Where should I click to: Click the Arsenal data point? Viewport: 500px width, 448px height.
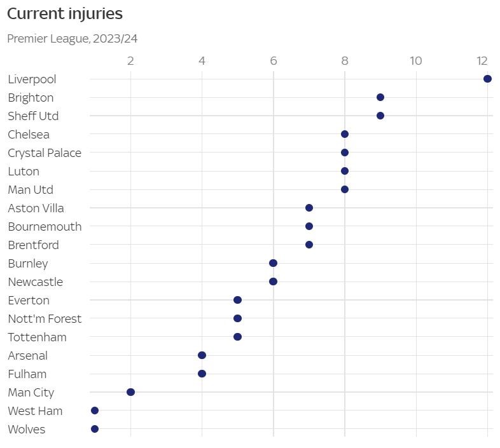click(202, 355)
